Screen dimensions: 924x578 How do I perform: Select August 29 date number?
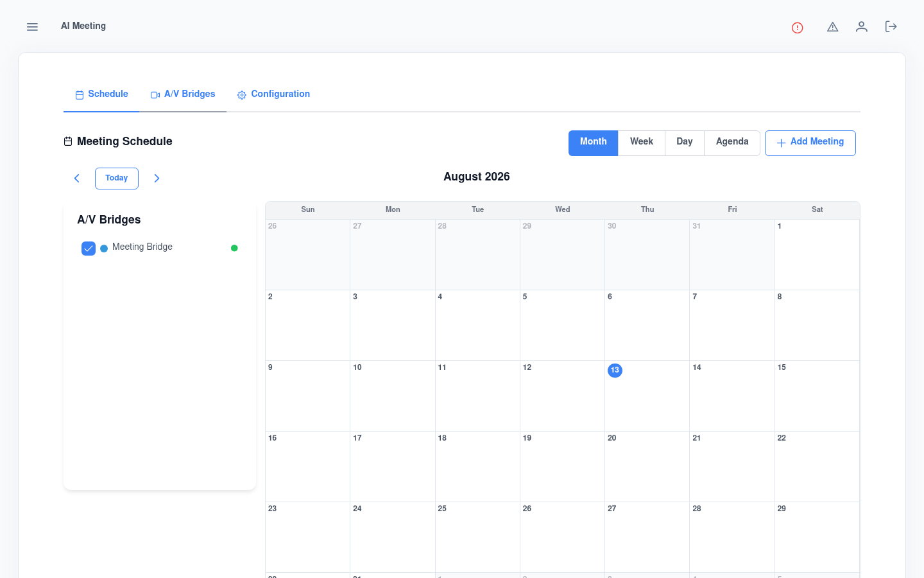782,509
